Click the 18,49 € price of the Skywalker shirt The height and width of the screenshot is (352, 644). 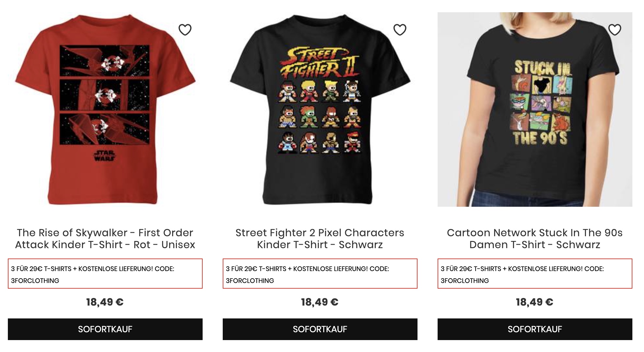point(105,302)
